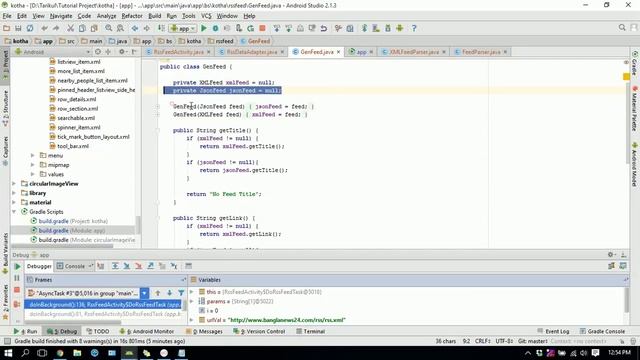Open the Gradle Console button
This screenshot has width=640, height=360.
(602, 331)
